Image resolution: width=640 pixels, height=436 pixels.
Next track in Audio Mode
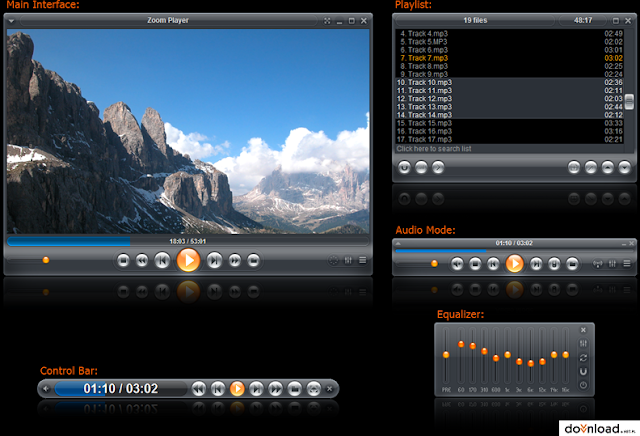[x=536, y=264]
